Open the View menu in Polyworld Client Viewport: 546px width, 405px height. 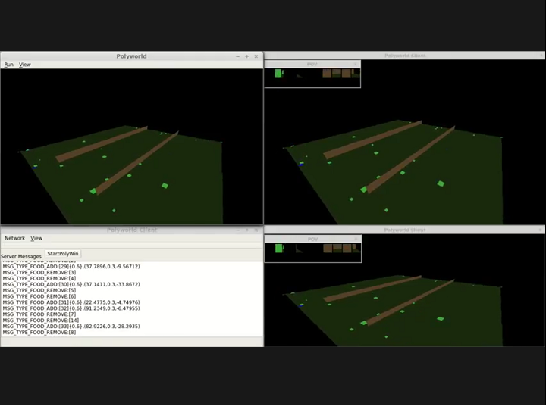[x=36, y=238]
